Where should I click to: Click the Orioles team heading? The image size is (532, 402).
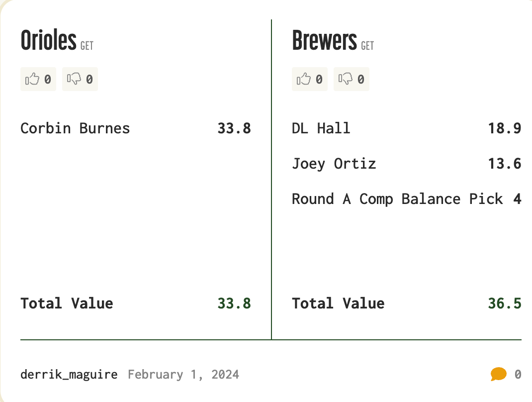[48, 41]
